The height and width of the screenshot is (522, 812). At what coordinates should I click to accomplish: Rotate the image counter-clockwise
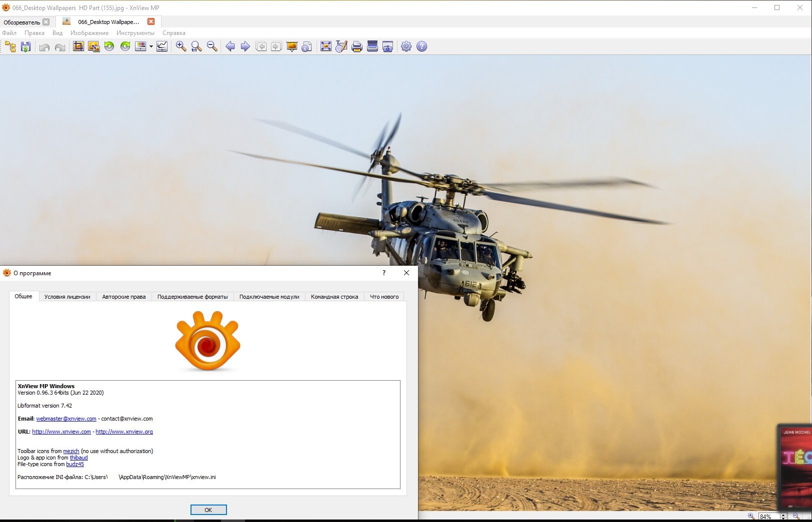(x=109, y=46)
